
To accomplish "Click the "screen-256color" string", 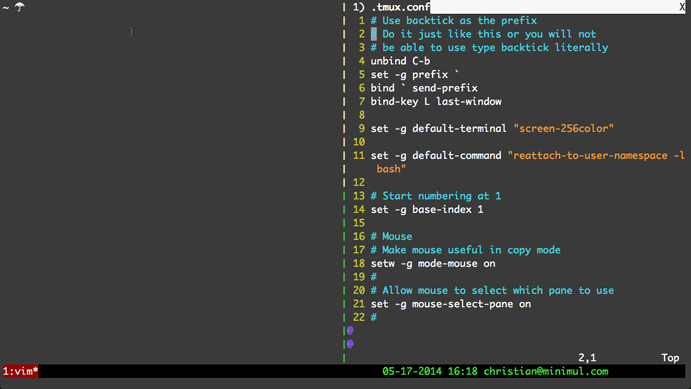I will pyautogui.click(x=563, y=128).
